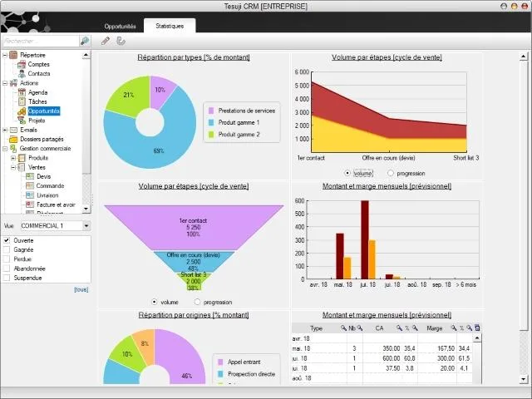Viewport: 532px width, 399px height.
Task: Click Montant et marge mensuels title above the bar chart
Action: [x=387, y=186]
